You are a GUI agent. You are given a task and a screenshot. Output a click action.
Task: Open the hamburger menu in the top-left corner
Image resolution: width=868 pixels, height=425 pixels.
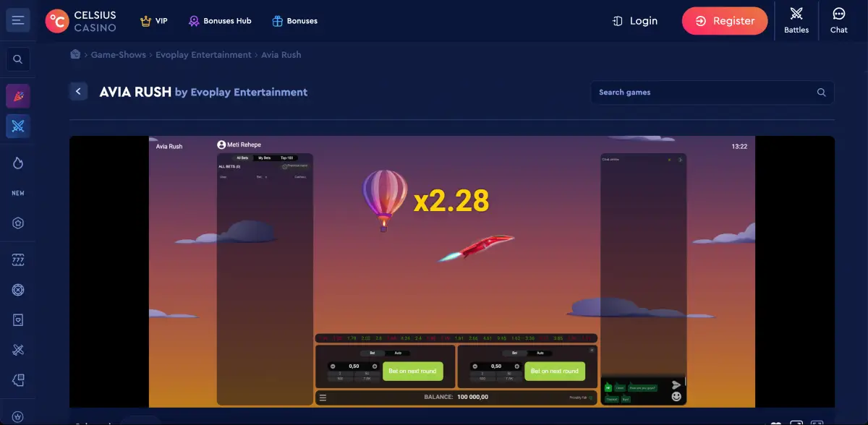[x=18, y=20]
